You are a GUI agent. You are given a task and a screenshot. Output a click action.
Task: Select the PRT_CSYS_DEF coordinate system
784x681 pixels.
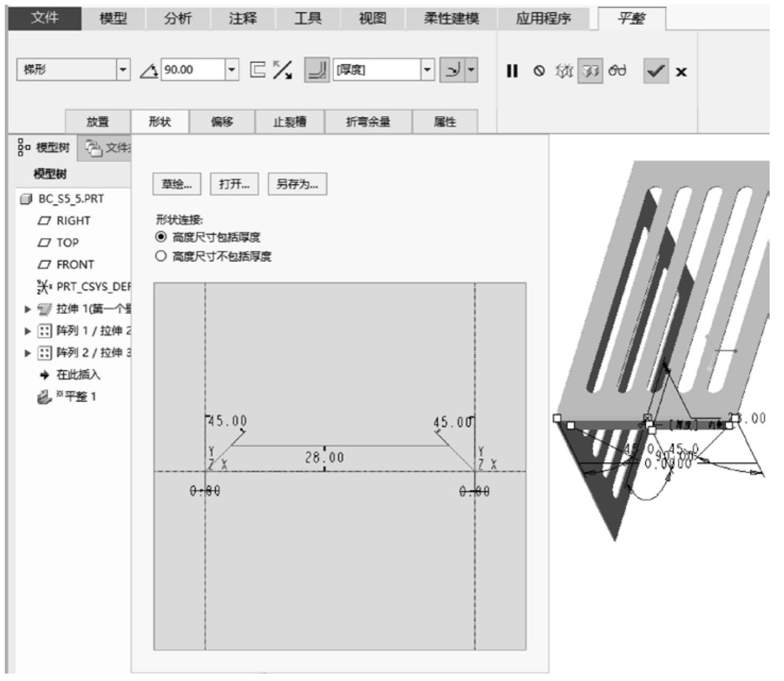[83, 287]
